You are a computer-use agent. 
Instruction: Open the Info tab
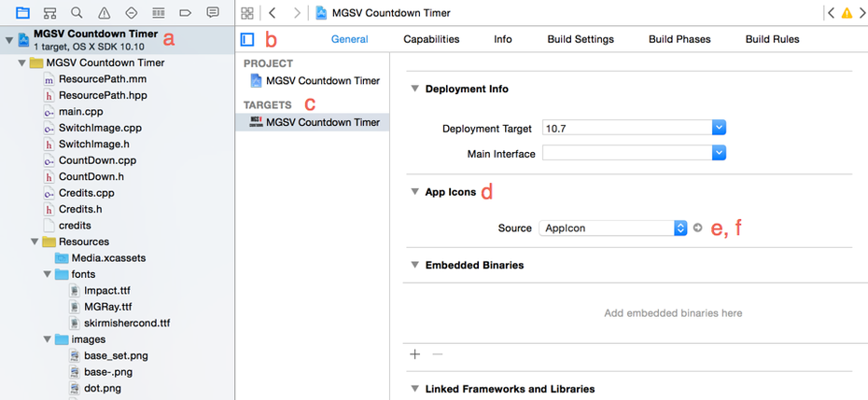(503, 39)
